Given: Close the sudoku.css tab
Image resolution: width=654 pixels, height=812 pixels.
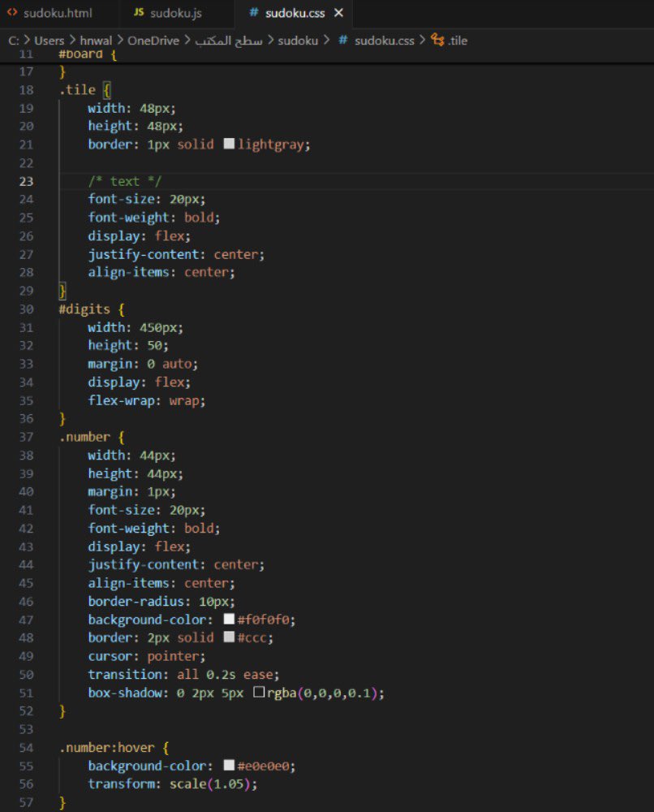Looking at the screenshot, I should tap(338, 13).
